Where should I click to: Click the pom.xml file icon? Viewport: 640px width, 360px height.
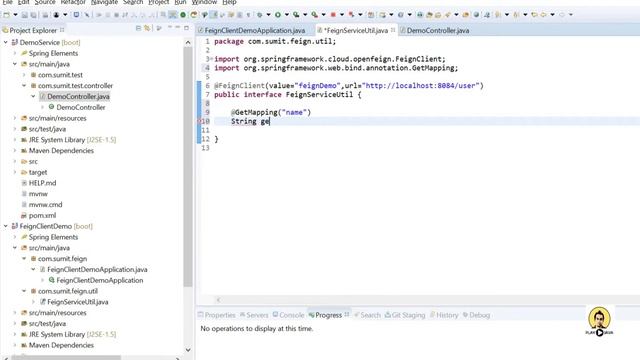[24, 215]
